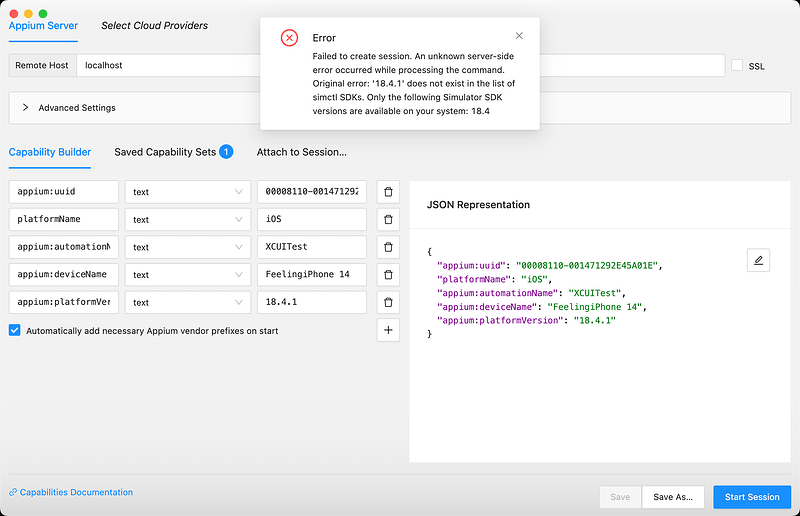Open type dropdown for appium:platformVersion
This screenshot has width=800, height=516.
(x=188, y=302)
